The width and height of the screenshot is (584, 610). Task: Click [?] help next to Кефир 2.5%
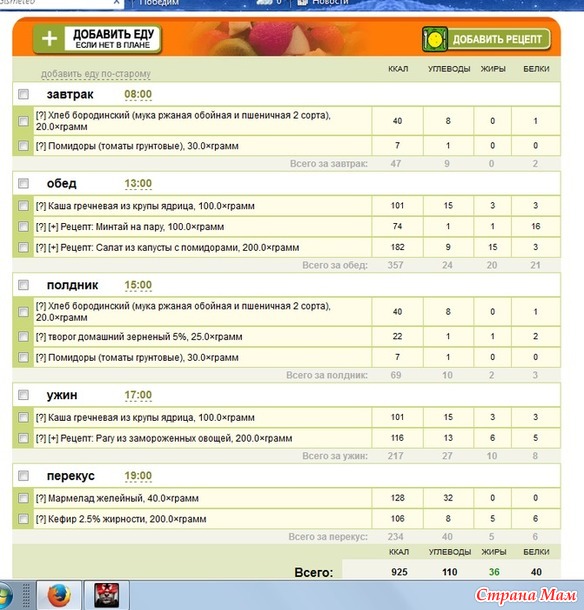tap(41, 519)
